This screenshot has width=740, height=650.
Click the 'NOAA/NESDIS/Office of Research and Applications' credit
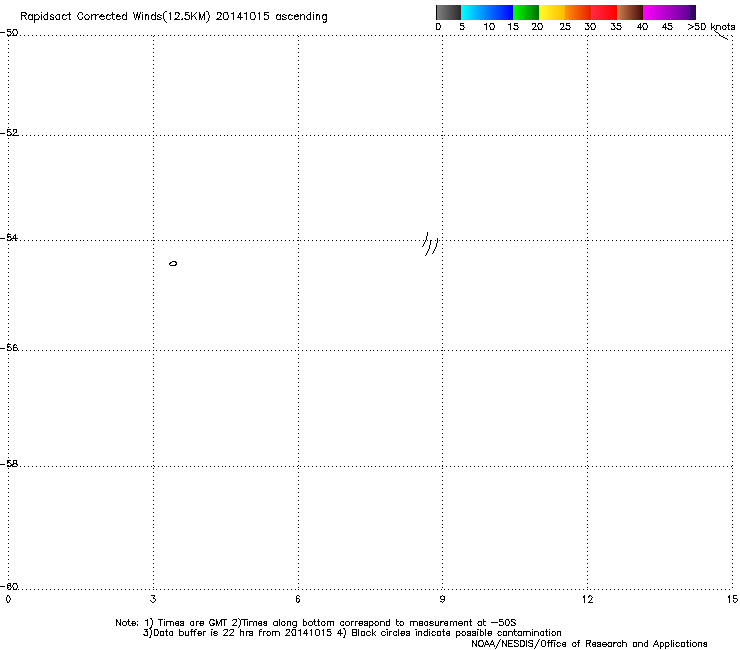tap(589, 644)
